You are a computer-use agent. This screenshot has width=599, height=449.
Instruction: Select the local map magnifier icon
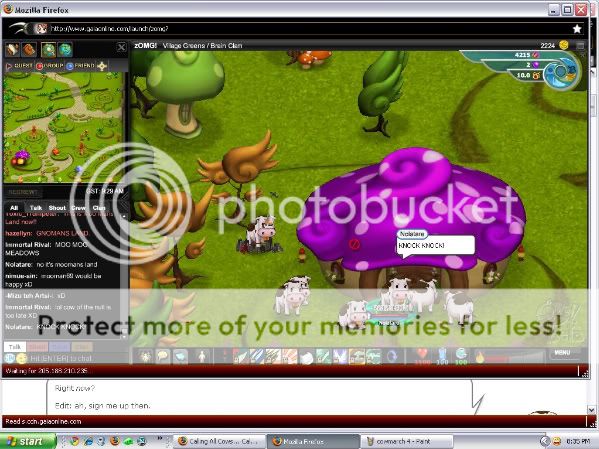(x=48, y=50)
